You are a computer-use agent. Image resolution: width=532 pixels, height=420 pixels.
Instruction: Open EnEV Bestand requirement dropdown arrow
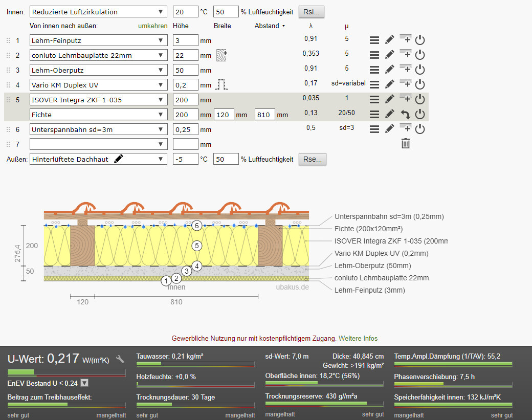click(x=84, y=383)
